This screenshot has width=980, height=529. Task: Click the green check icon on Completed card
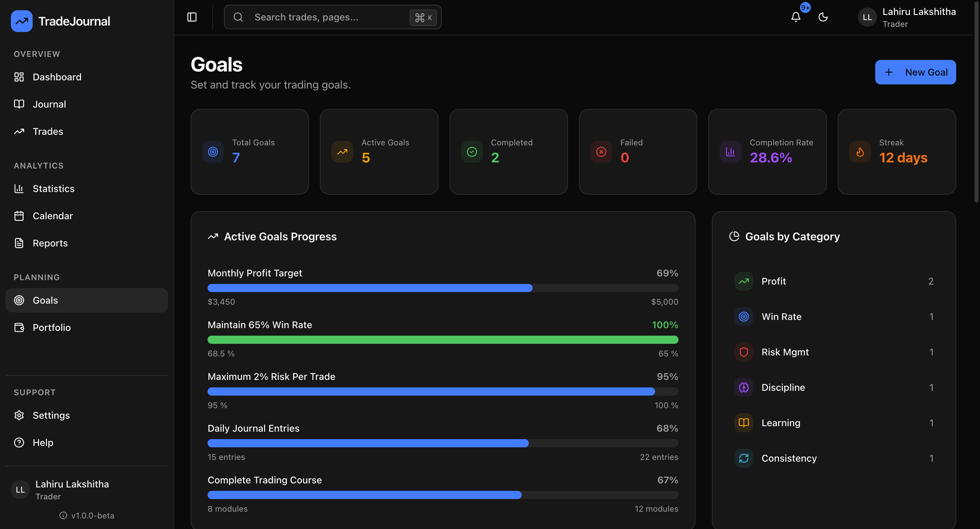(x=471, y=151)
